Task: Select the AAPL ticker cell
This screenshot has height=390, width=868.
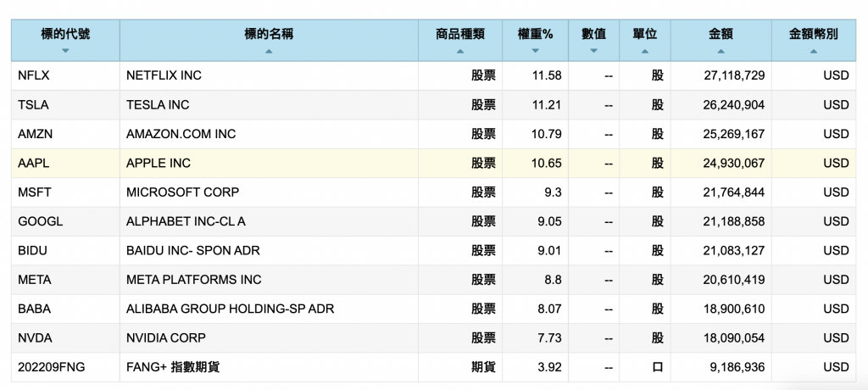Action: [65, 163]
